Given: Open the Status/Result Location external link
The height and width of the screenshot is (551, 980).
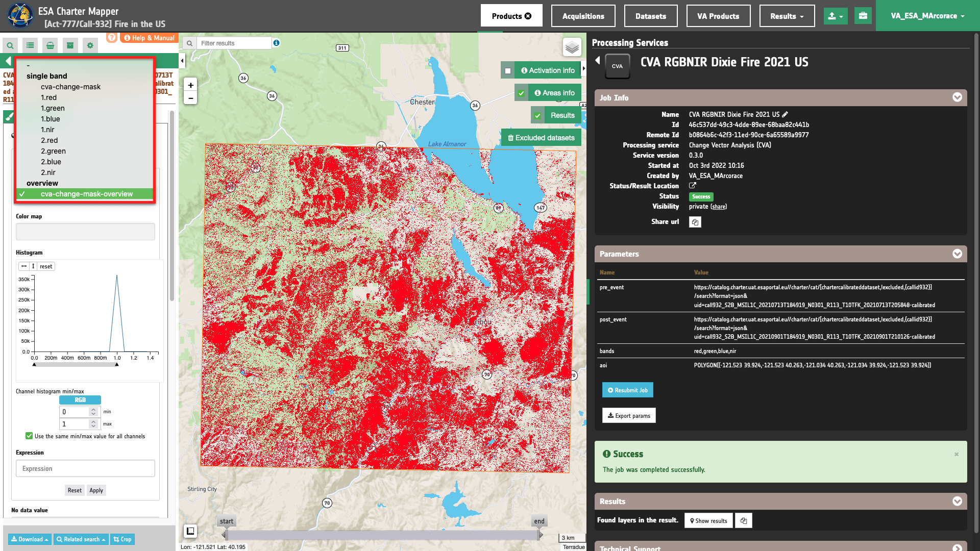Looking at the screenshot, I should [693, 186].
